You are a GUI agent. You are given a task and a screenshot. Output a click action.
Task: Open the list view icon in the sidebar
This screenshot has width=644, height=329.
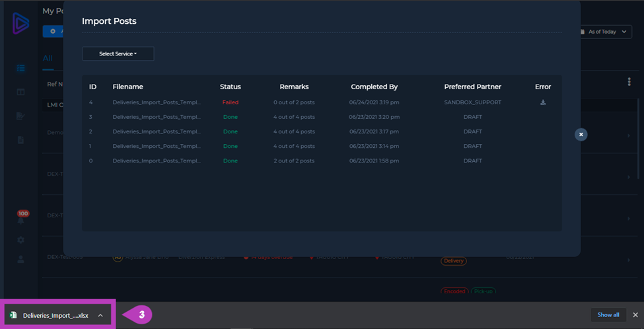click(x=20, y=68)
